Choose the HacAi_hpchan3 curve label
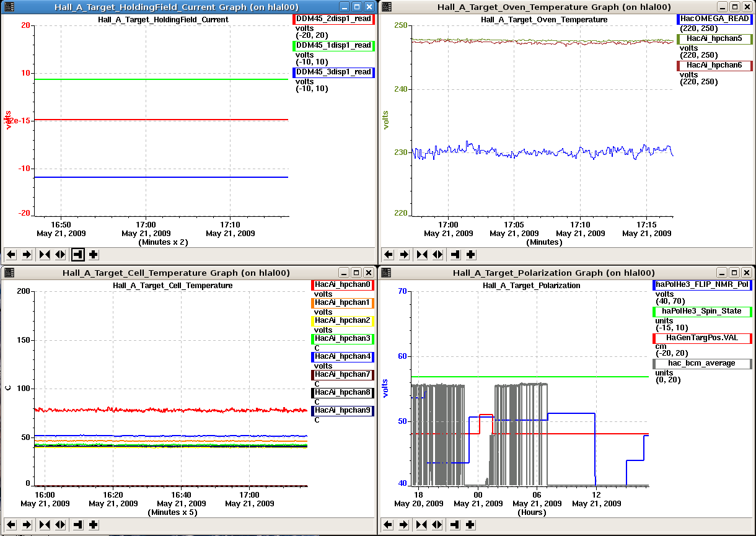This screenshot has height=536, width=756. pyautogui.click(x=343, y=339)
